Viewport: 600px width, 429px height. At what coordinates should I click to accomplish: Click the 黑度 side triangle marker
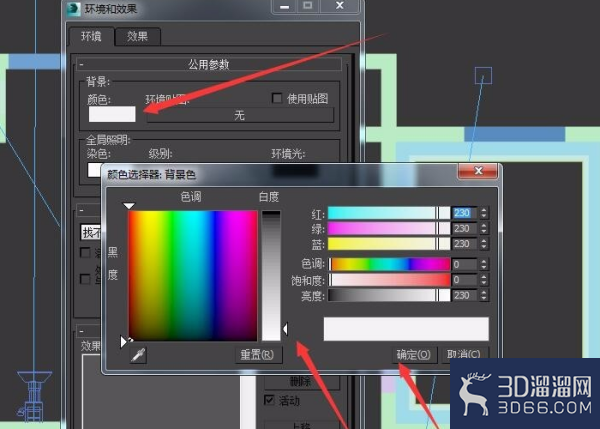coord(123,341)
